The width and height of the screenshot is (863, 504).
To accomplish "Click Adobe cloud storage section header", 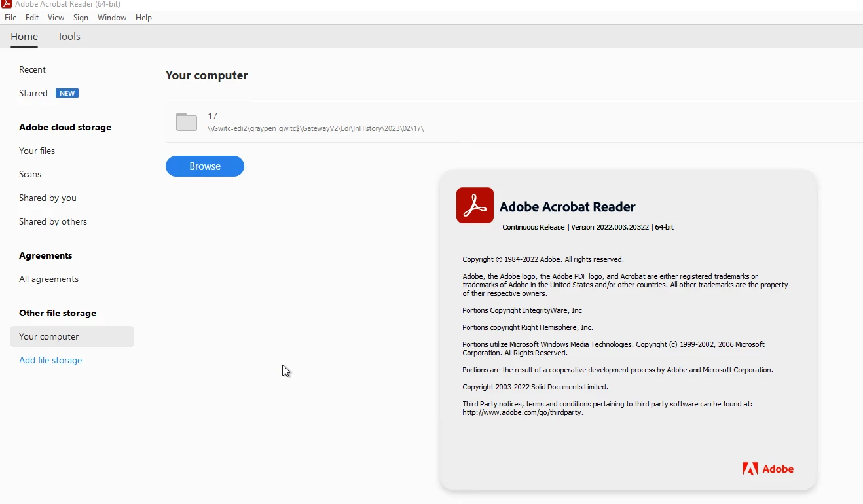I will [x=65, y=127].
